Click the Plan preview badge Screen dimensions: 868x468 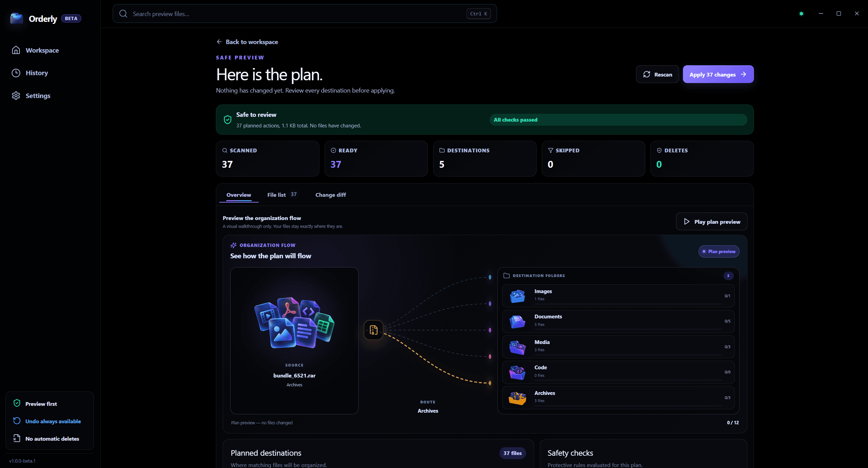pos(719,251)
